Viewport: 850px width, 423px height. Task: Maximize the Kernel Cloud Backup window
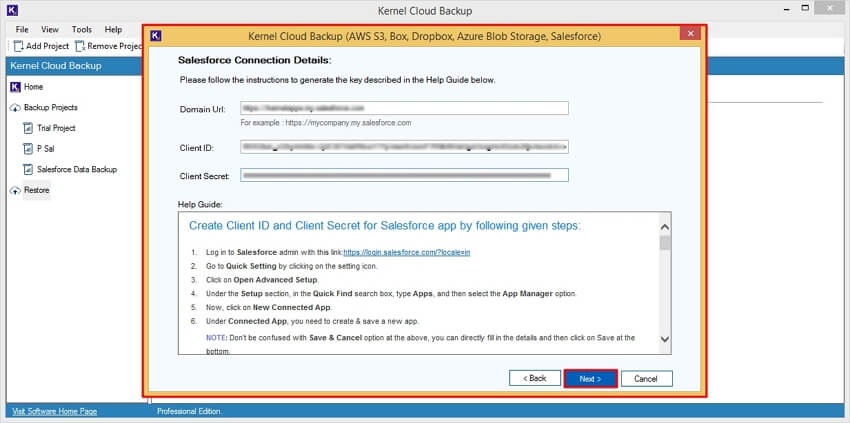806,8
